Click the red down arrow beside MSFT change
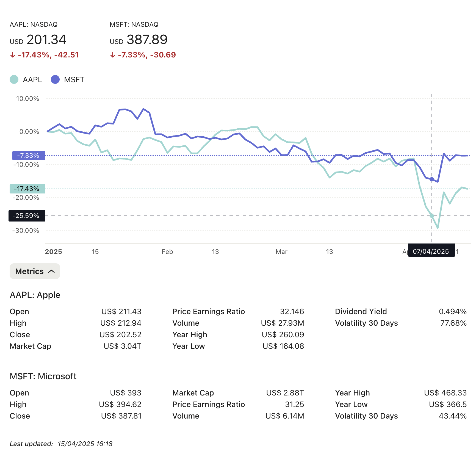Image resolution: width=476 pixels, height=465 pixels. point(113,55)
